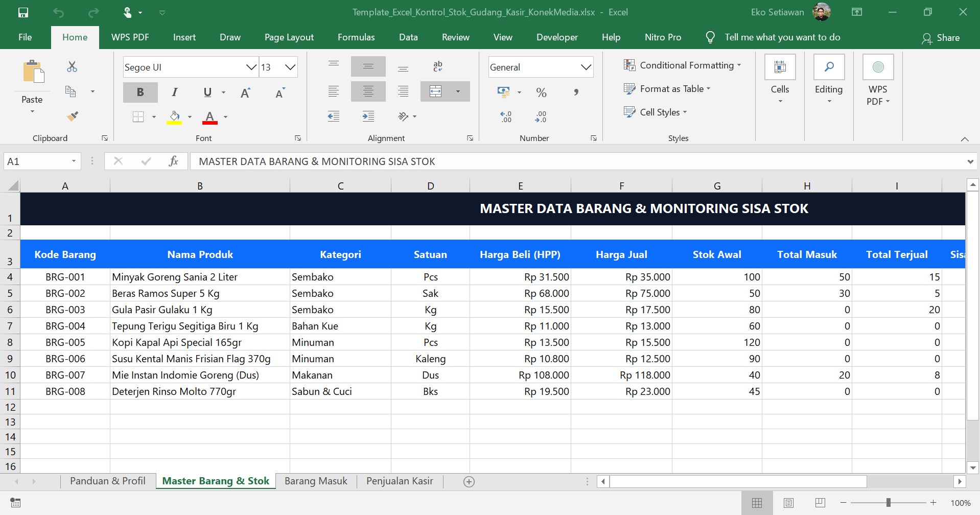Image resolution: width=980 pixels, height=515 pixels.
Task: Switch to the Penjualan Kasir sheet tab
Action: 400,481
